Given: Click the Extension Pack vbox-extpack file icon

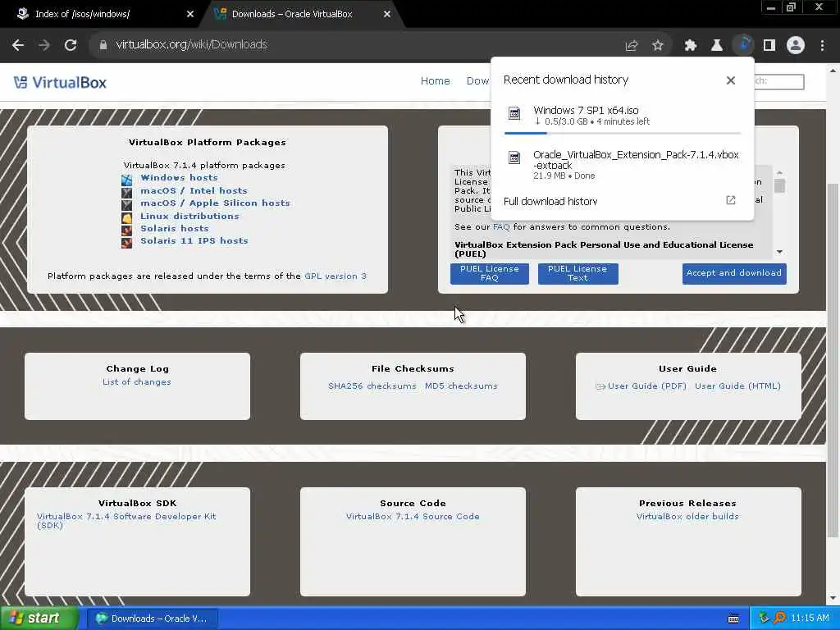Looking at the screenshot, I should tap(514, 157).
